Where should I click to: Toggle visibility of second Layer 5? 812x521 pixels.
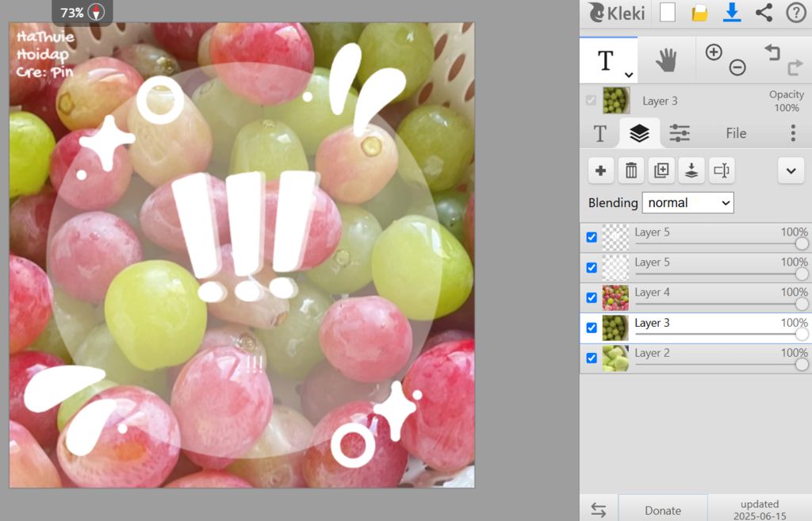592,268
